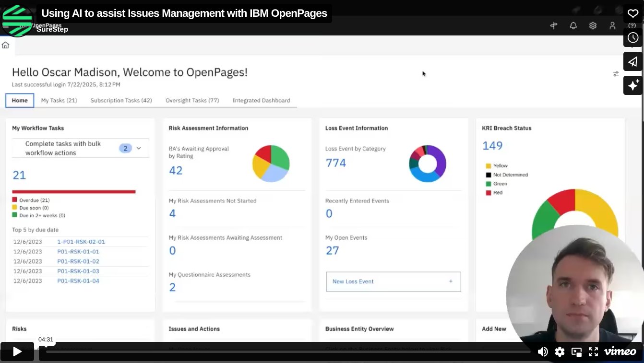Click My Open Events count 27
Image resolution: width=644 pixels, height=363 pixels.
332,250
